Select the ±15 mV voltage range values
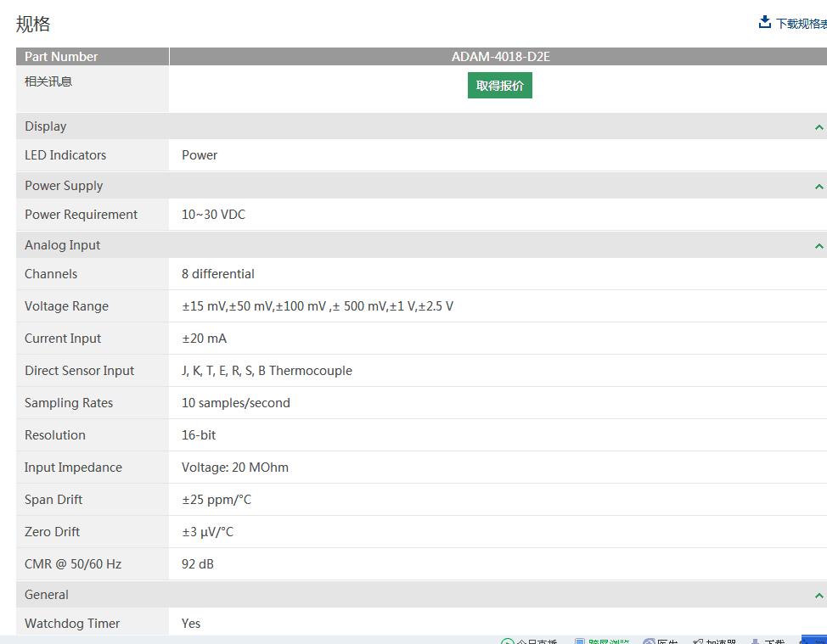 [318, 306]
